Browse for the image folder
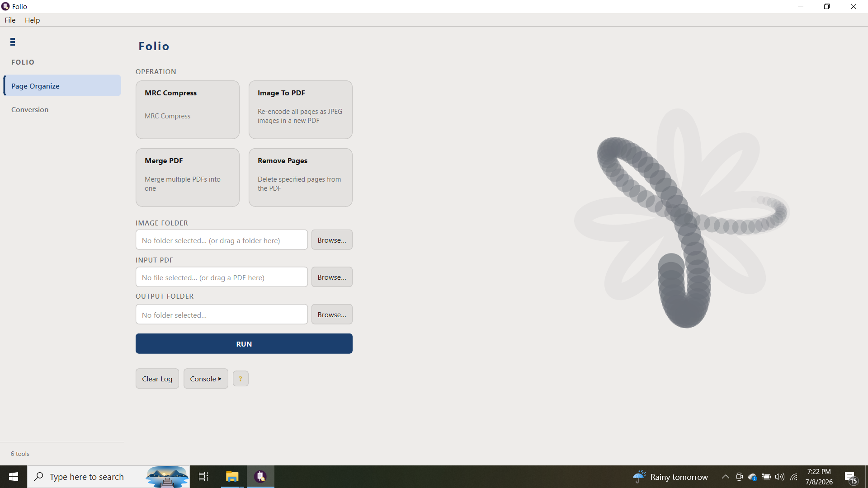The height and width of the screenshot is (488, 868). (x=332, y=240)
